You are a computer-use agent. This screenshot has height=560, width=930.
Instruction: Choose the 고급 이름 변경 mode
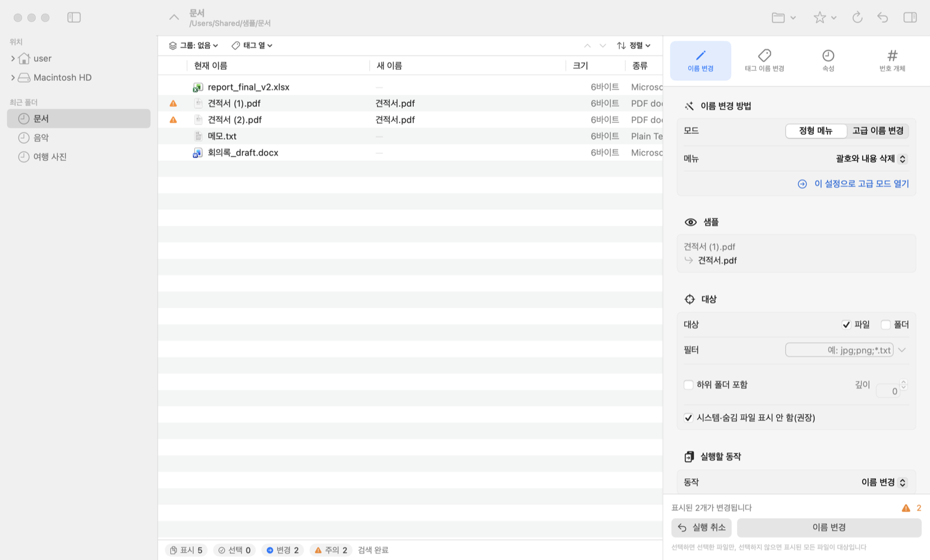point(878,131)
